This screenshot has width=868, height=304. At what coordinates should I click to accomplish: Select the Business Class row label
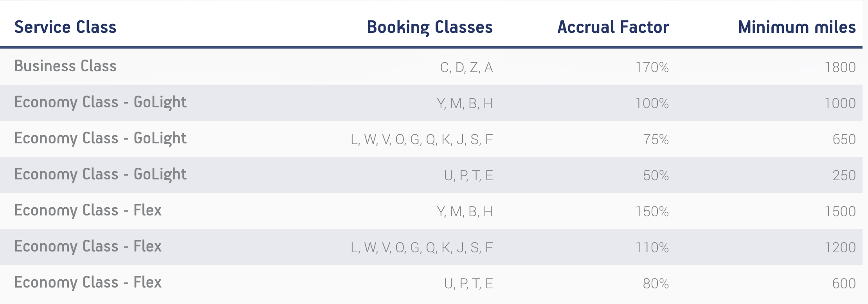coord(65,66)
